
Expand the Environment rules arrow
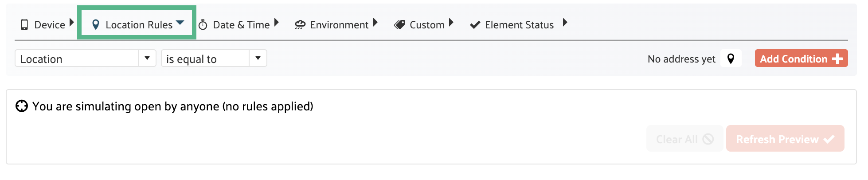[375, 22]
